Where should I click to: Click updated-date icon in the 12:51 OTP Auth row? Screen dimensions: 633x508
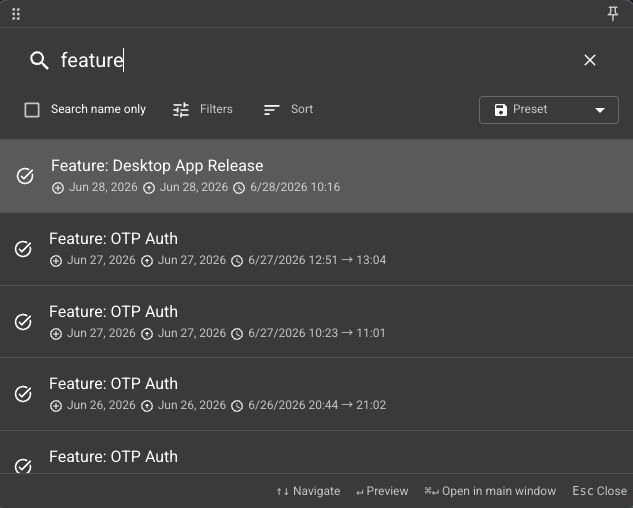click(x=147, y=261)
